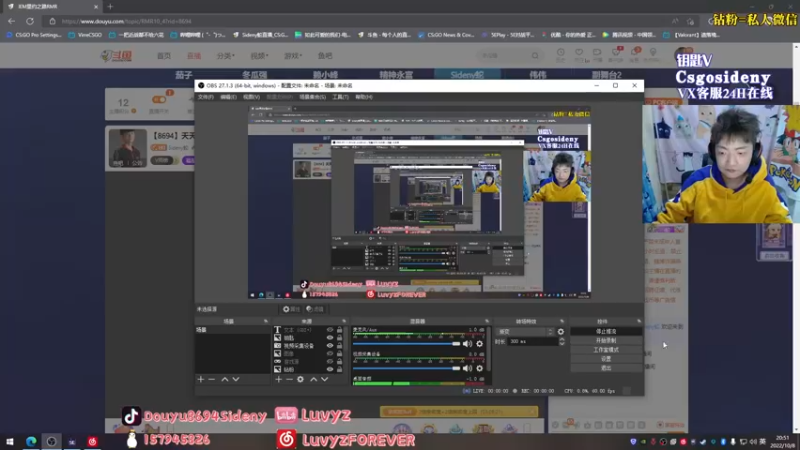This screenshot has height=450, width=800.
Task: Open transition properties gear next to 渐变
Action: click(x=561, y=332)
